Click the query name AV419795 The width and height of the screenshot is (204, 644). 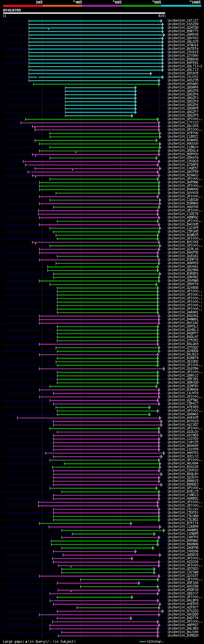pyautogui.click(x=12, y=10)
